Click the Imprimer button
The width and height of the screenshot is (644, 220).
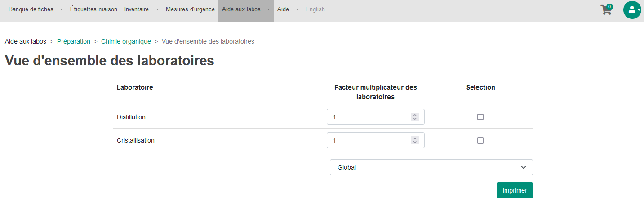(515, 190)
